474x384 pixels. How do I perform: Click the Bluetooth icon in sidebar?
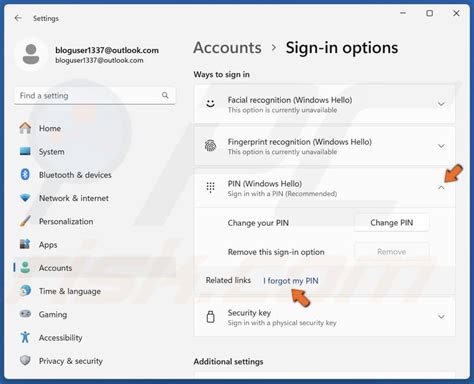click(25, 174)
